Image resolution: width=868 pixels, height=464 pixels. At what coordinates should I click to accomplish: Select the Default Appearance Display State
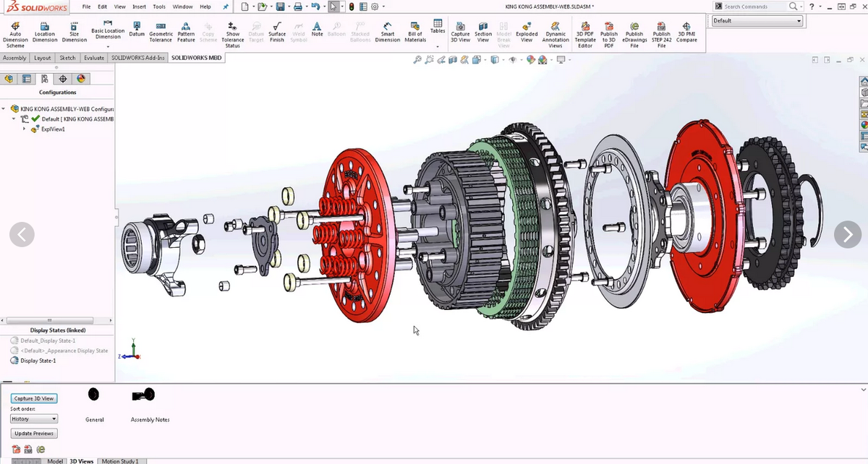[x=59, y=351]
